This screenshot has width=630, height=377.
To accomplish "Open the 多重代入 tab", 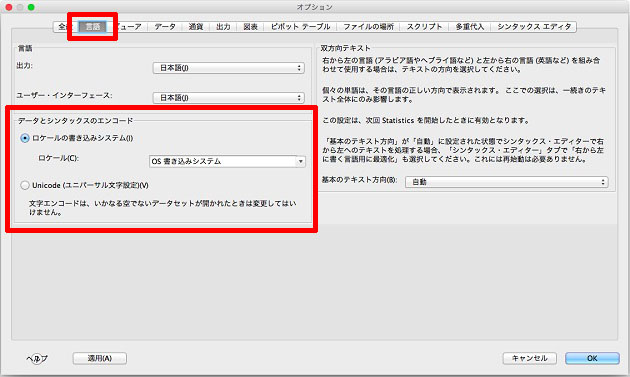I will pos(470,27).
